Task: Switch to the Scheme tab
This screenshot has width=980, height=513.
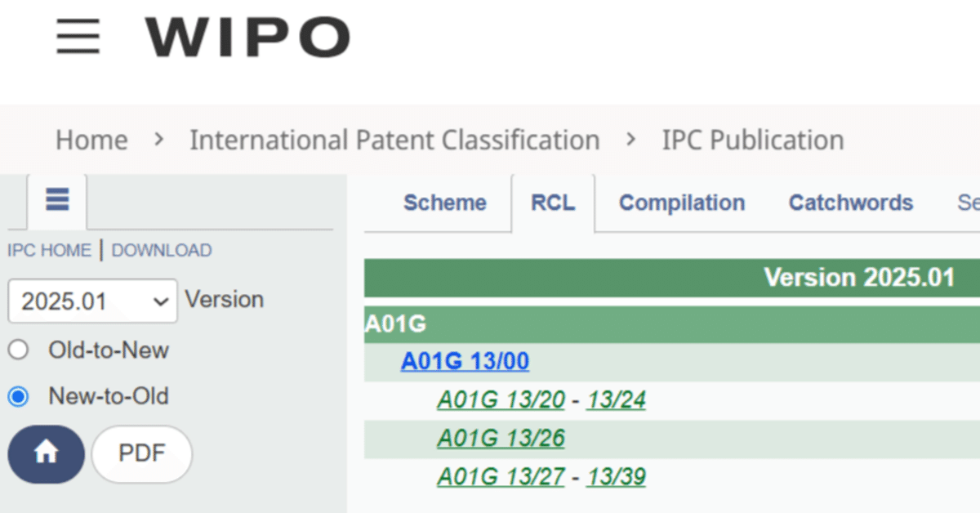Action: (x=444, y=203)
